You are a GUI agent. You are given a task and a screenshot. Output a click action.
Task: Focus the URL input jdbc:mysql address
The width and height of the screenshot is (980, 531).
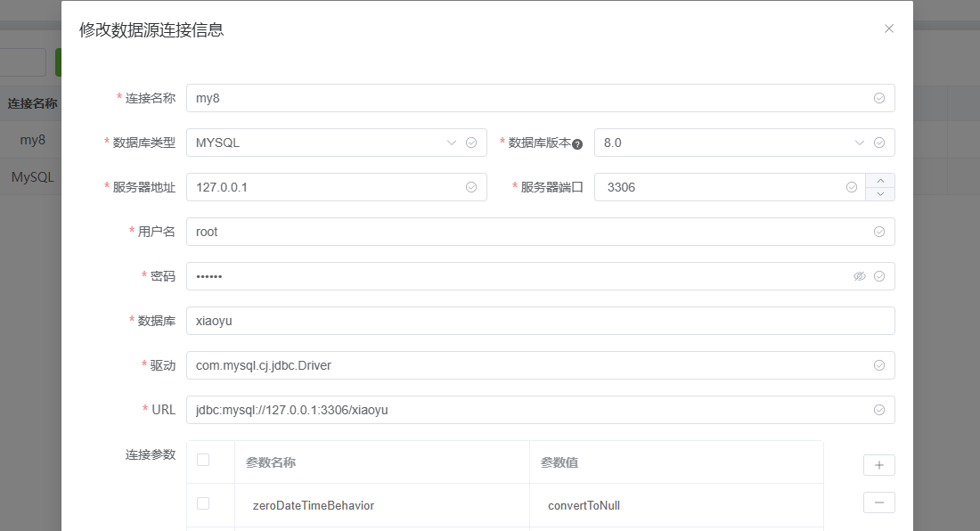tap(541, 410)
